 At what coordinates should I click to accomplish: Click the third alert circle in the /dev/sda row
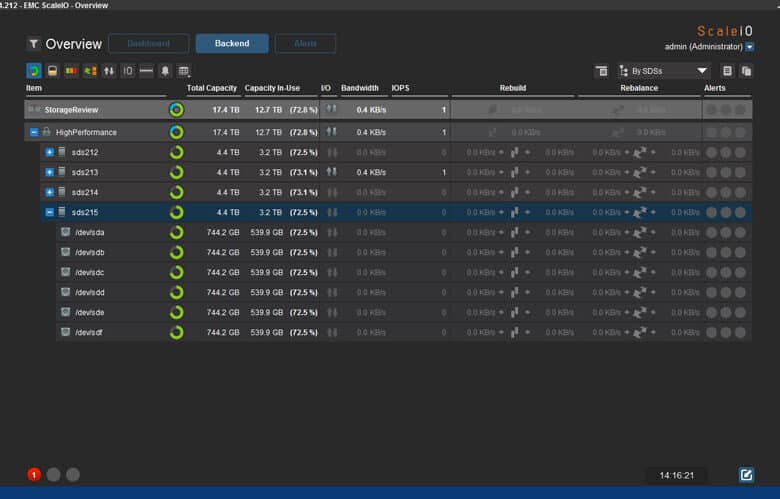(x=740, y=232)
